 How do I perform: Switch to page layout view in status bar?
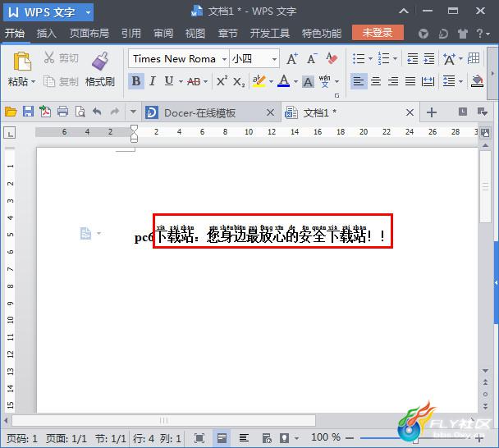pyautogui.click(x=222, y=438)
